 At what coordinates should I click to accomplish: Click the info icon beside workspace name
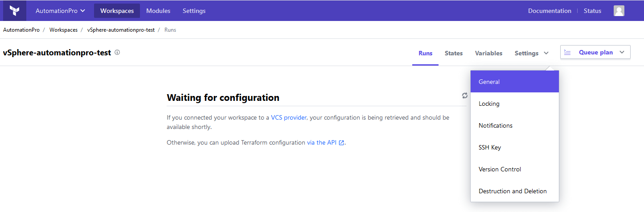pyautogui.click(x=117, y=52)
